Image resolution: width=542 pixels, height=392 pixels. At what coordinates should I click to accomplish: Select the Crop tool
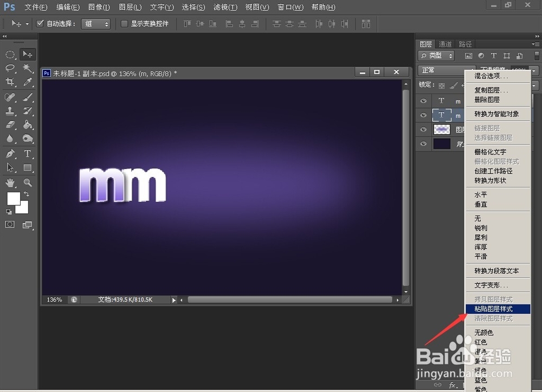coord(10,82)
